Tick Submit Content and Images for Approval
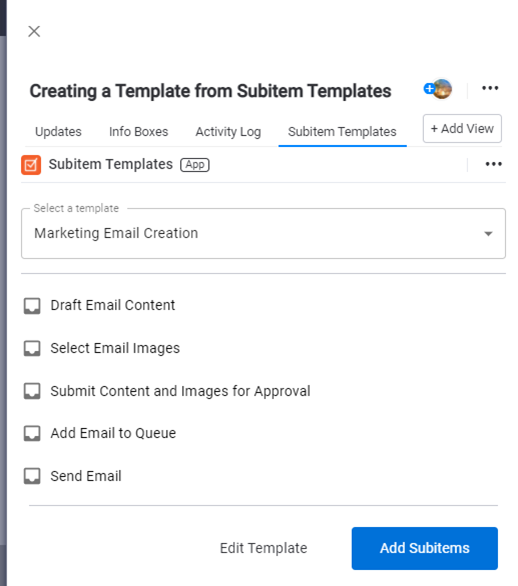The height and width of the screenshot is (586, 518). pyautogui.click(x=32, y=391)
